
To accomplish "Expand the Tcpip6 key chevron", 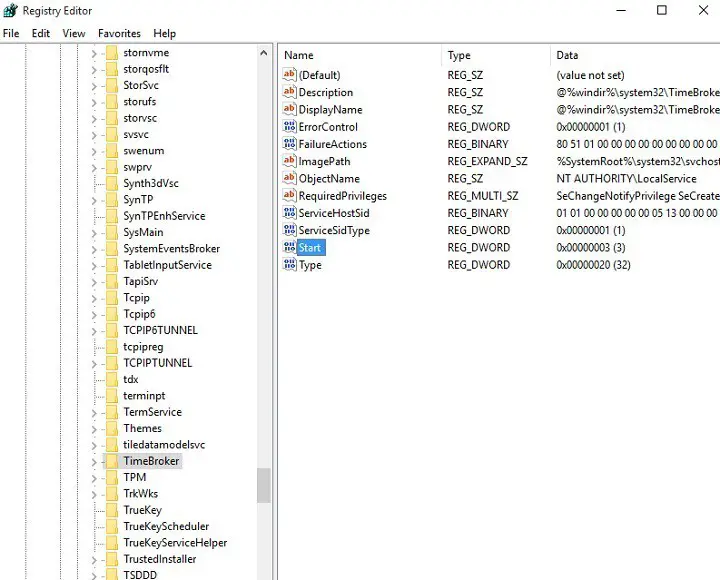I will pyautogui.click(x=94, y=315).
